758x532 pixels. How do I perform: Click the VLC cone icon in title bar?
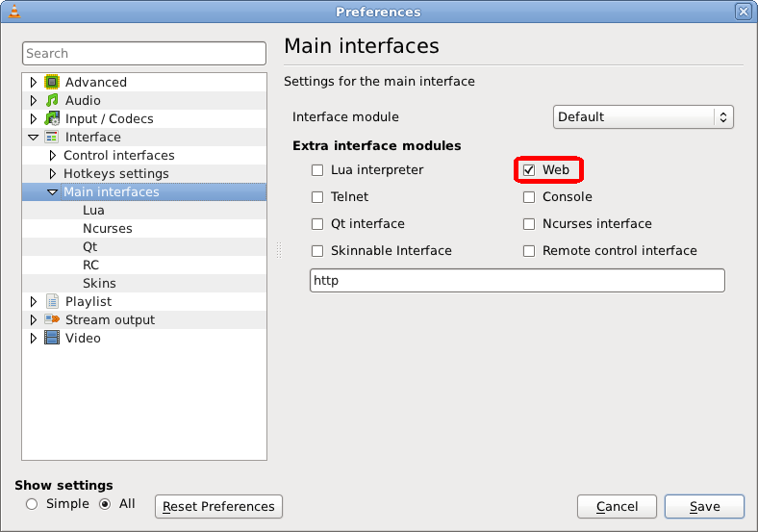(x=12, y=12)
